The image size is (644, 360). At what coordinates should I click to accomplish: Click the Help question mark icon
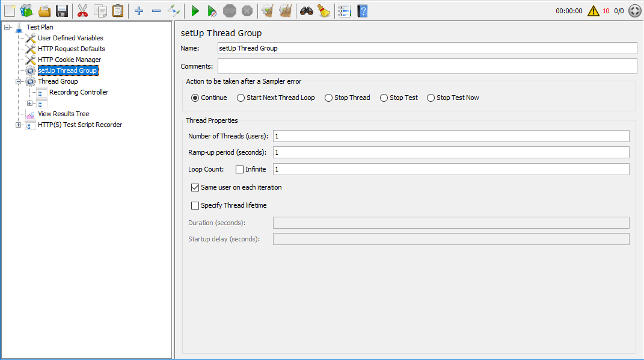(x=362, y=10)
